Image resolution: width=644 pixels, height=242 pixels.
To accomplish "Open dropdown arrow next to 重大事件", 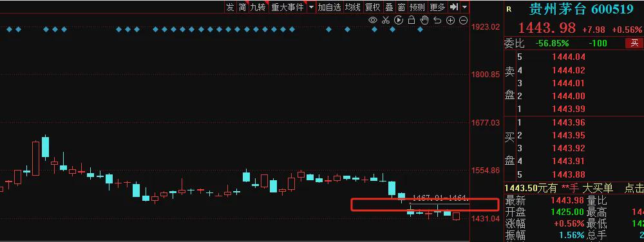I will [x=311, y=7].
